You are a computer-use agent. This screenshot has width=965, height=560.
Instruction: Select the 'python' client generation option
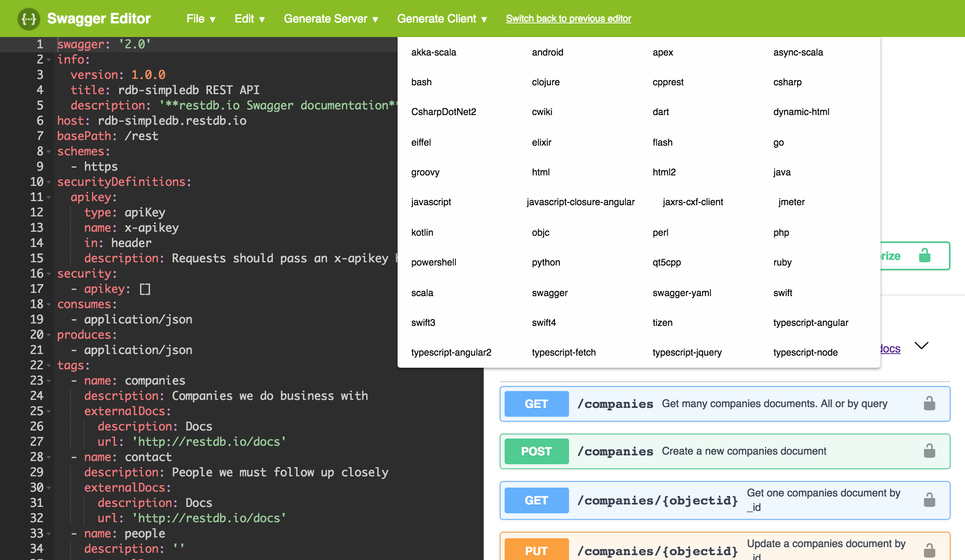point(546,262)
